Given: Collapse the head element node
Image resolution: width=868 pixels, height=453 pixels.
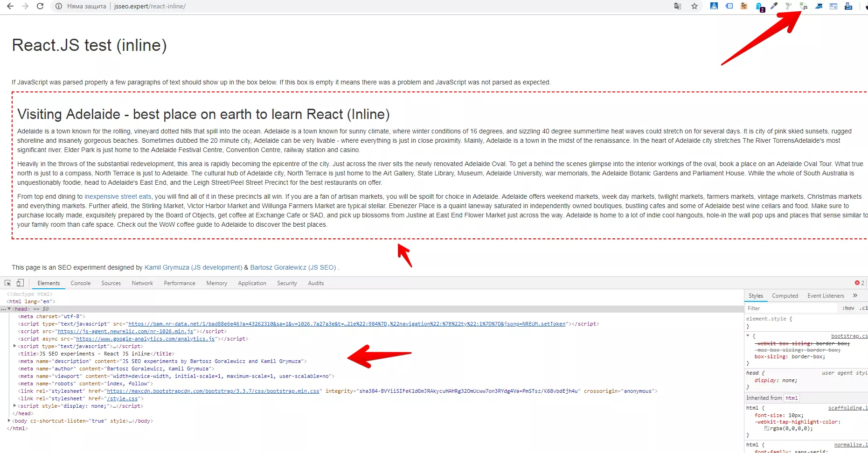Looking at the screenshot, I should [x=9, y=309].
